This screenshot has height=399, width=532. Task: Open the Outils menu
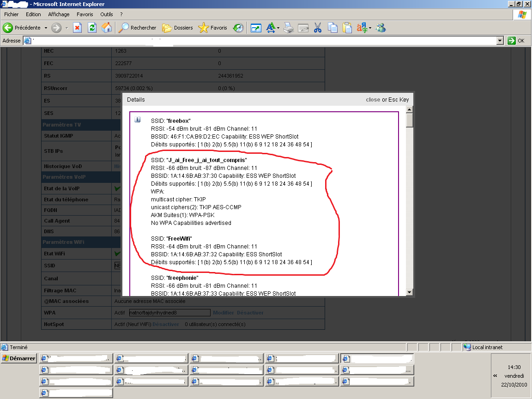pos(107,14)
